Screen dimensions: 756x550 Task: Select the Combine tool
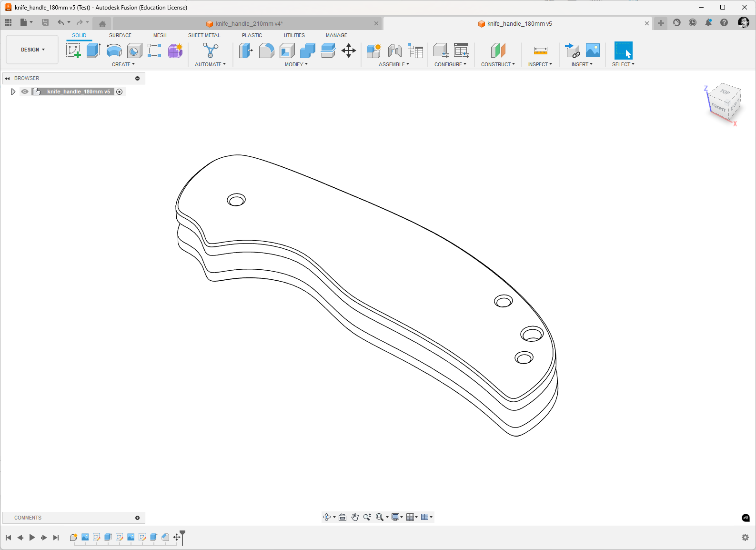pyautogui.click(x=308, y=51)
